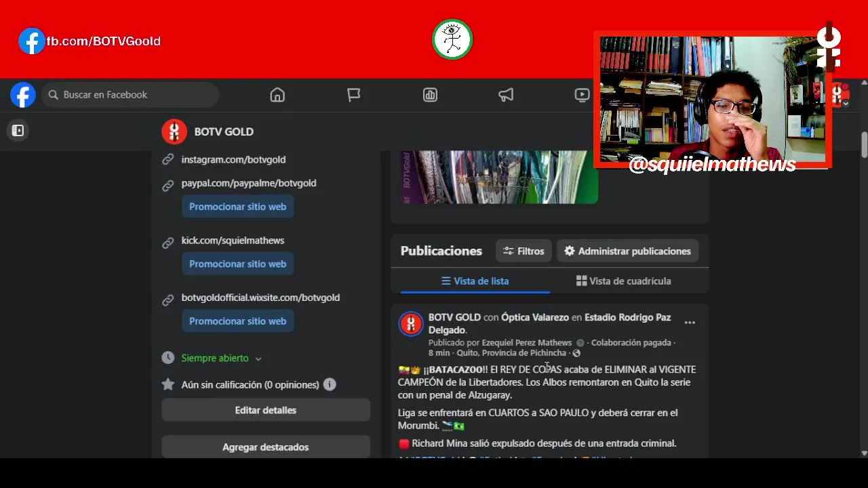This screenshot has width=868, height=488.
Task: Click the BOTV GOLD page avatar in the header
Action: (x=174, y=131)
